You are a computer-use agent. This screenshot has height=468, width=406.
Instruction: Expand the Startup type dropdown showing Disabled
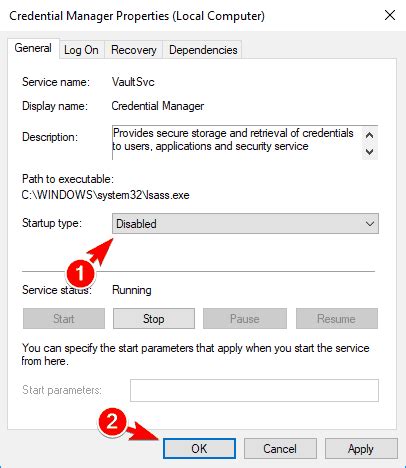point(245,223)
